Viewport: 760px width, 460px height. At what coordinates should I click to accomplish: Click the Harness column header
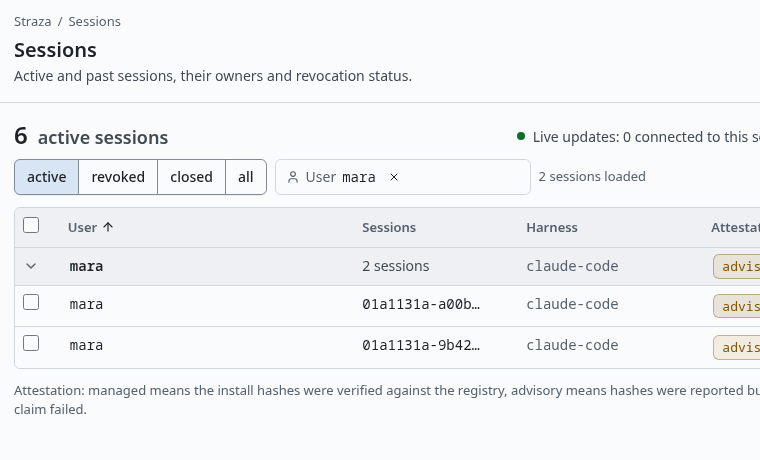(x=552, y=227)
